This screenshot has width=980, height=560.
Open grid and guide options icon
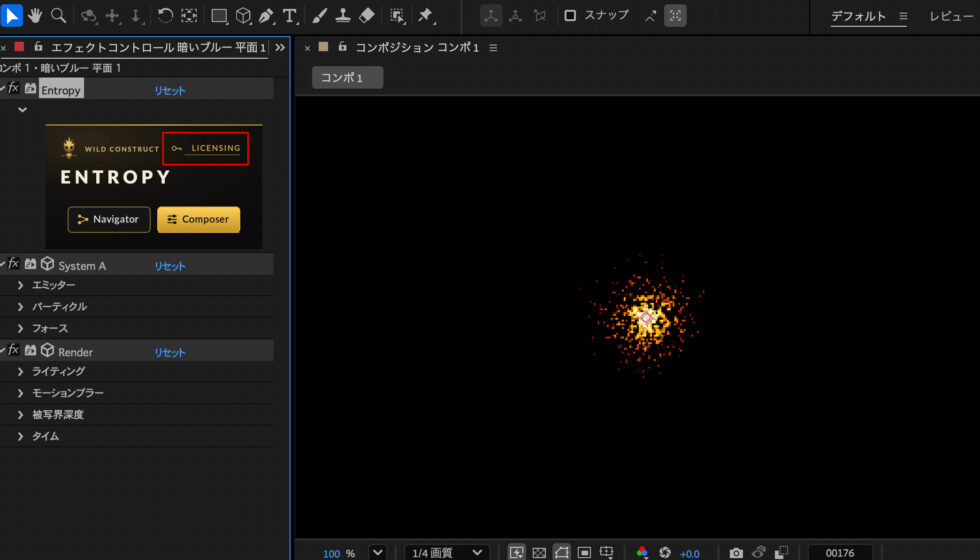tap(606, 552)
